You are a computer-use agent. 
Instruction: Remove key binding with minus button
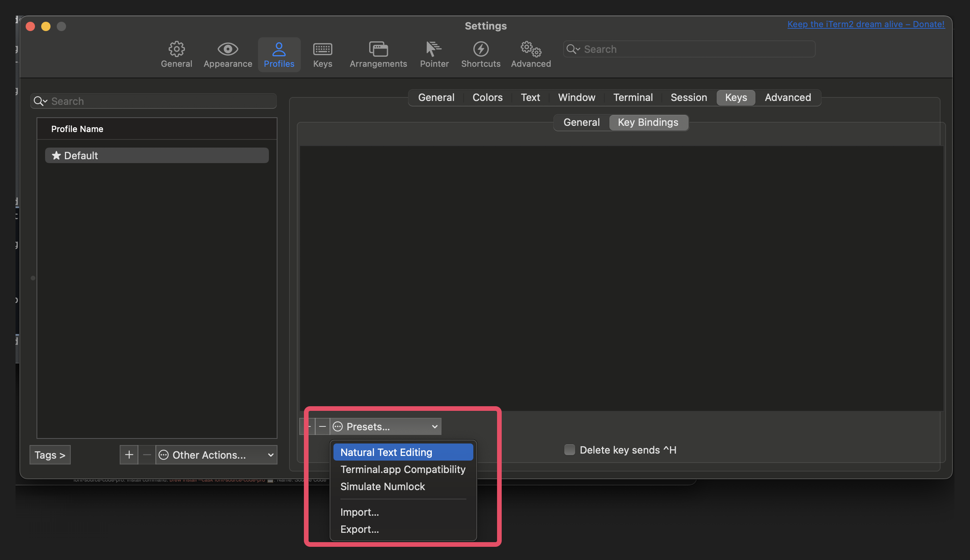tap(322, 427)
